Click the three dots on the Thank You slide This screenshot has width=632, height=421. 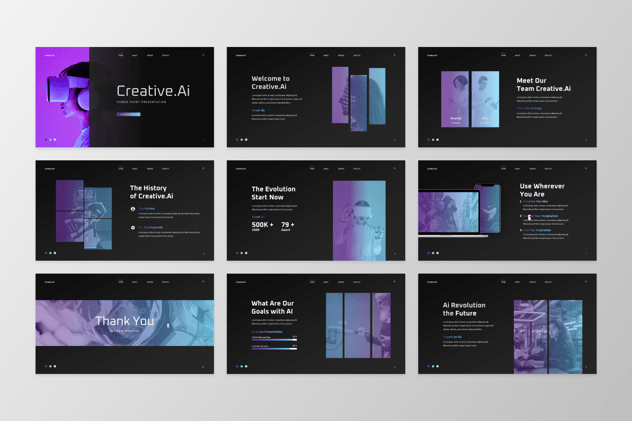(50, 366)
